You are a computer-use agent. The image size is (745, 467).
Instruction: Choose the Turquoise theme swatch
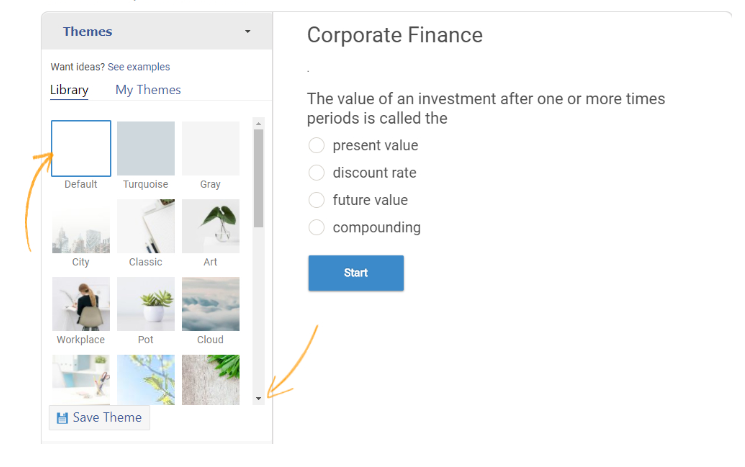tap(146, 148)
